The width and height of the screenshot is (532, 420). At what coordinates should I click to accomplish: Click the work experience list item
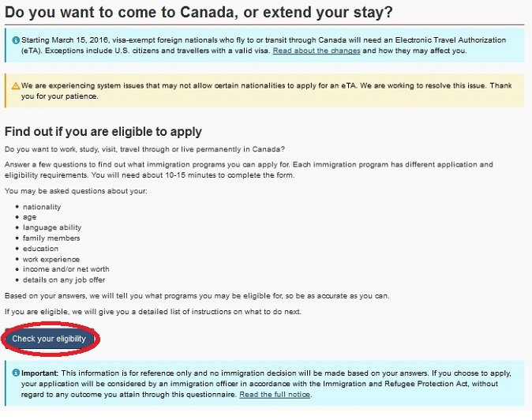tap(51, 259)
